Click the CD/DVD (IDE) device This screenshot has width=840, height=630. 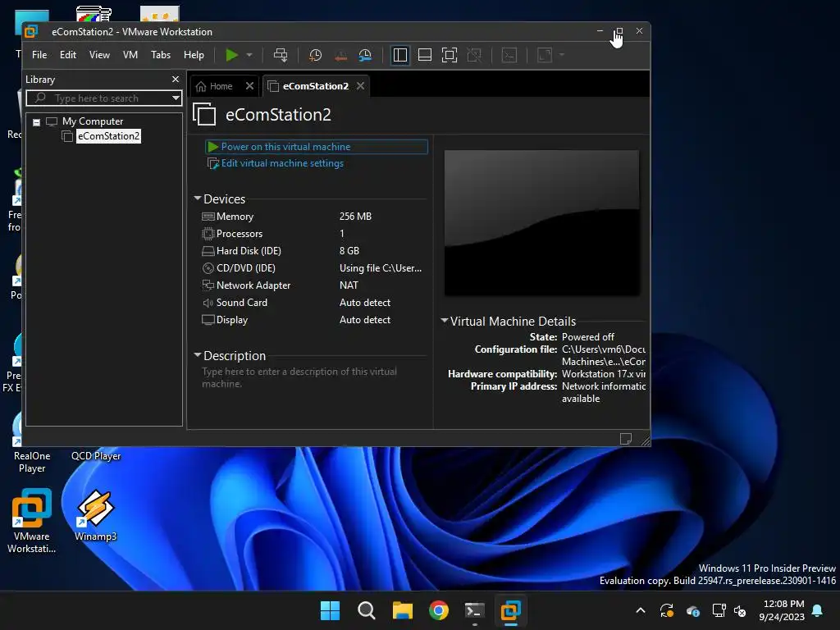point(313,268)
